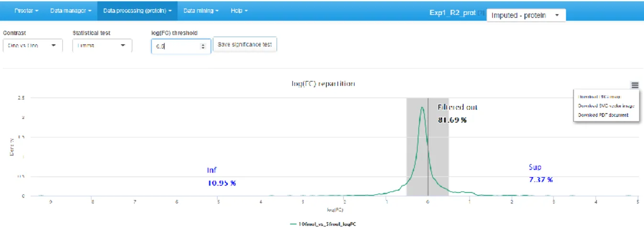Open the Help menu
The height and width of the screenshot is (230, 644).
pyautogui.click(x=239, y=10)
